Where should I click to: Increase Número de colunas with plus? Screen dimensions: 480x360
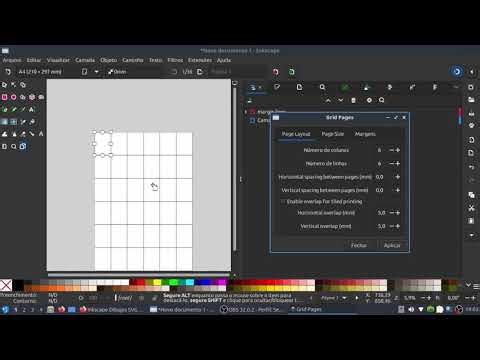point(398,150)
